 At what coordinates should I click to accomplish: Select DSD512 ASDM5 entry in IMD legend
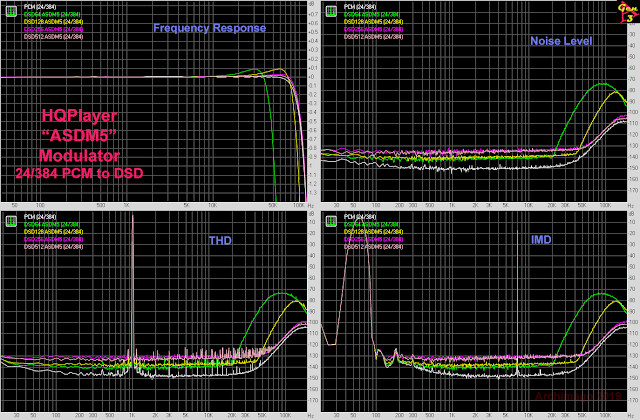pos(373,247)
